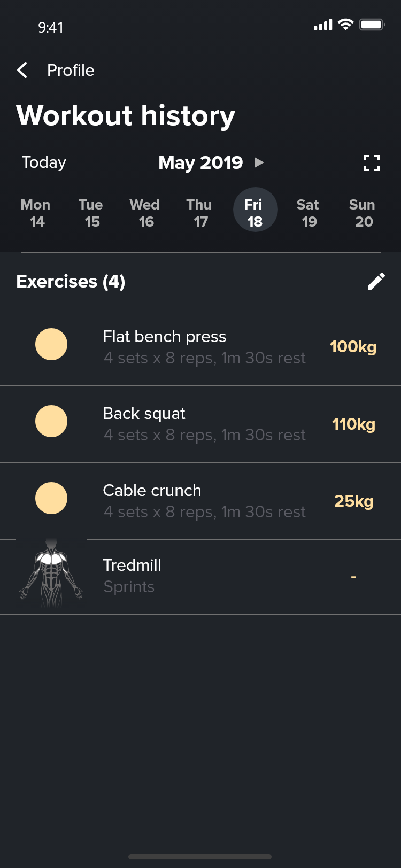The width and height of the screenshot is (401, 868).
Task: Tap the battery status icon
Action: tap(372, 25)
